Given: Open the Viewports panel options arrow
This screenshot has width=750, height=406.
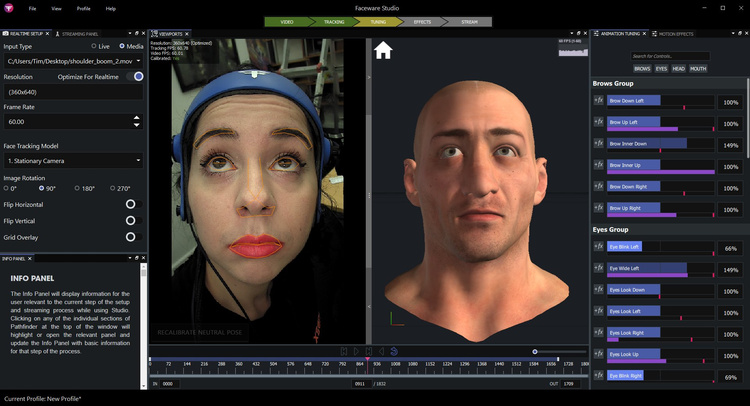Looking at the screenshot, I should click(x=571, y=33).
